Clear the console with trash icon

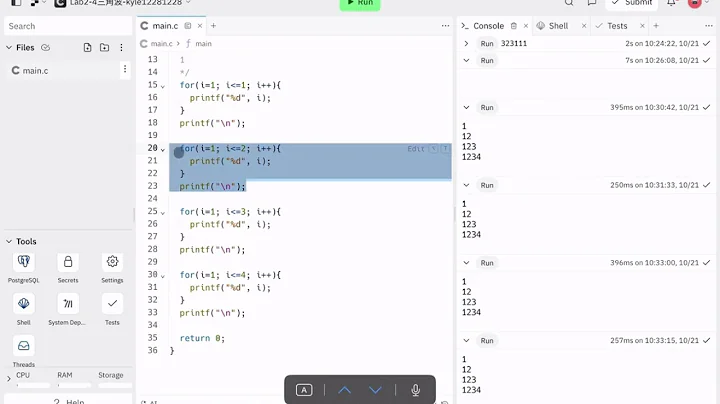coord(514,26)
